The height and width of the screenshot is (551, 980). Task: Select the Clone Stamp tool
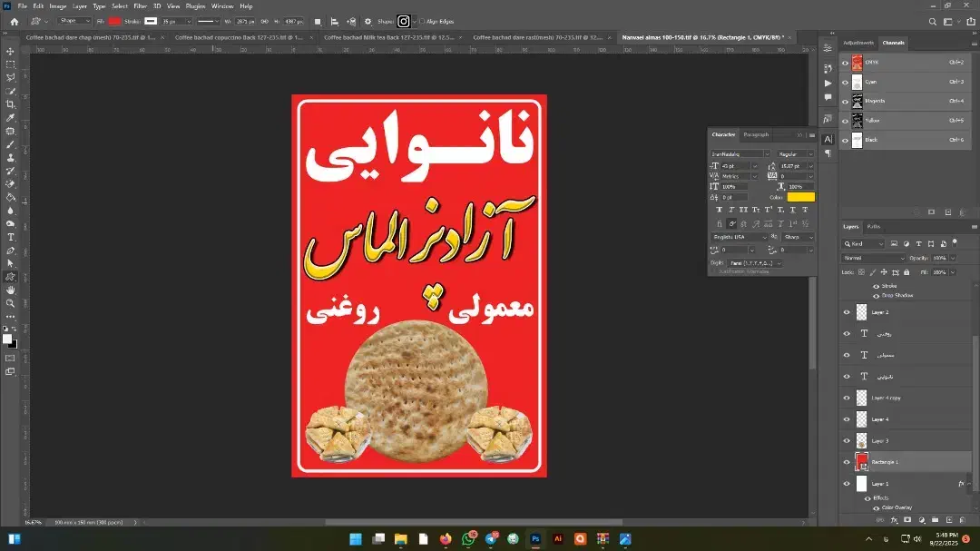coord(10,158)
